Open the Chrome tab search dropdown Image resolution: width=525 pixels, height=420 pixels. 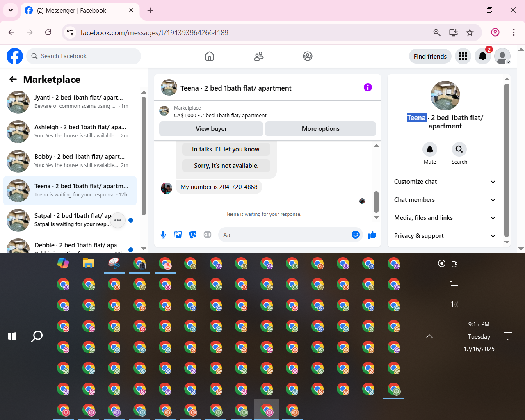coord(11,10)
